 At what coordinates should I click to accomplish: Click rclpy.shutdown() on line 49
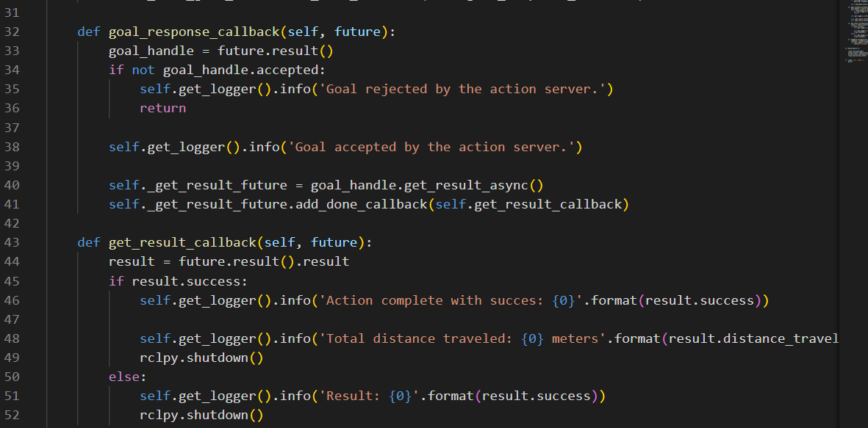pyautogui.click(x=201, y=358)
